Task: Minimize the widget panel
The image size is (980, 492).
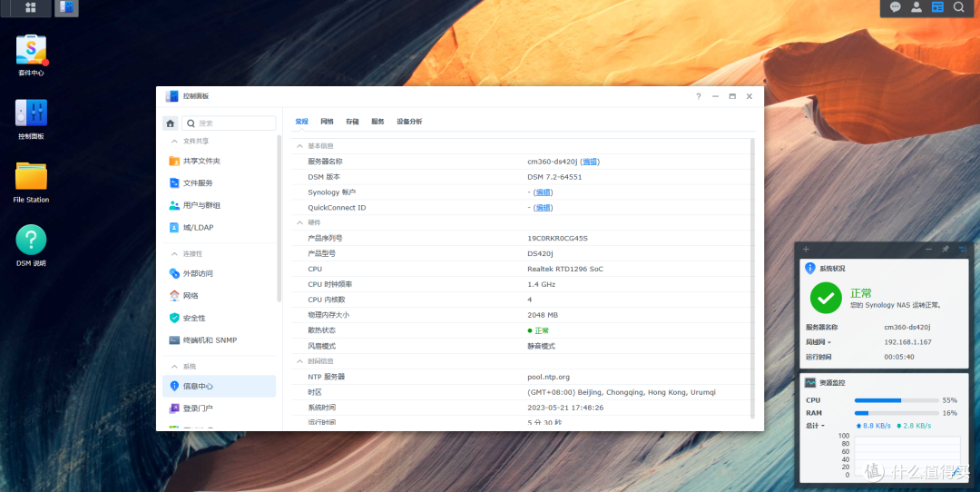Action: (929, 249)
